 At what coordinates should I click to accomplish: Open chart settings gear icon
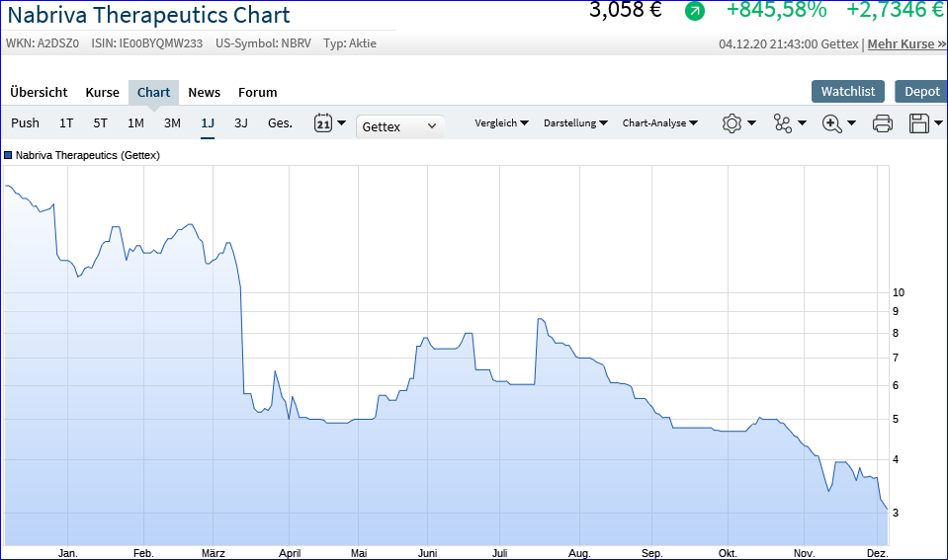click(732, 123)
